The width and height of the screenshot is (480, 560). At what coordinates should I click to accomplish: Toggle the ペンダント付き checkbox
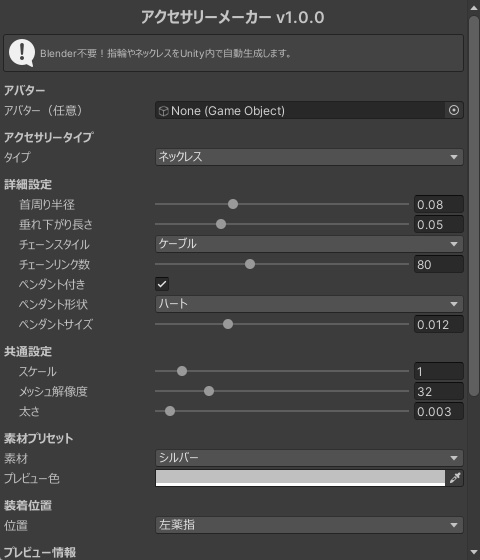pyautogui.click(x=162, y=284)
